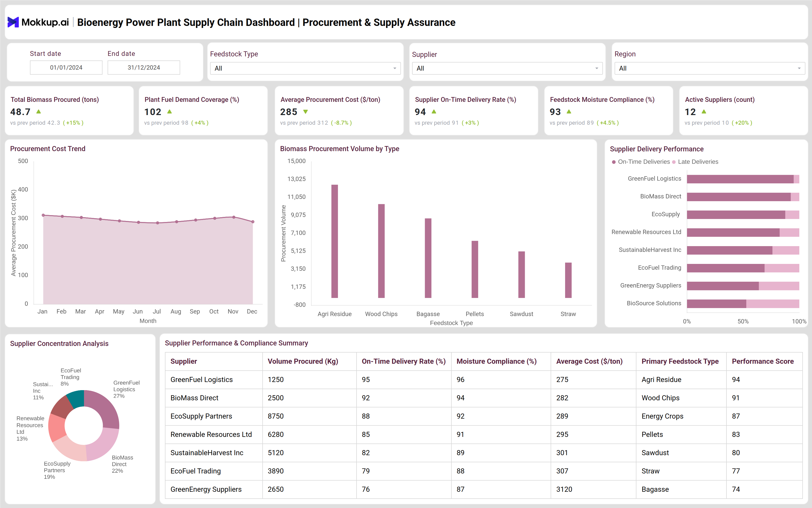Click the Pellets bar in volume chart

(x=475, y=269)
